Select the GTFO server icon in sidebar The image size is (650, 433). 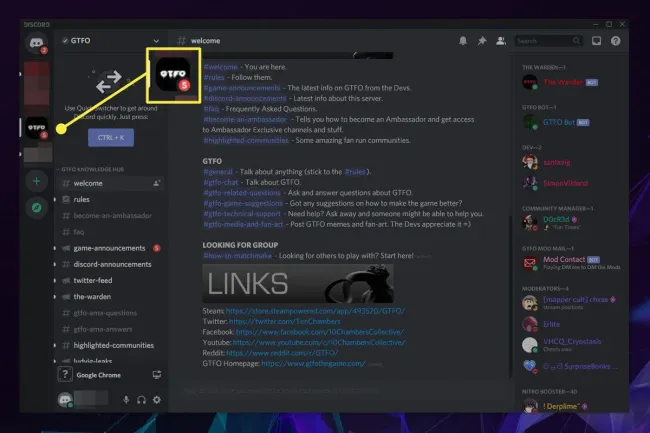tap(36, 128)
